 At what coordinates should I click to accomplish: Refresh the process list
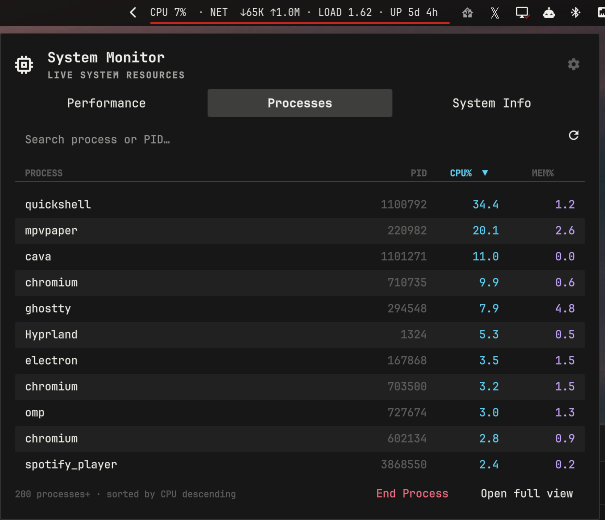point(573,135)
